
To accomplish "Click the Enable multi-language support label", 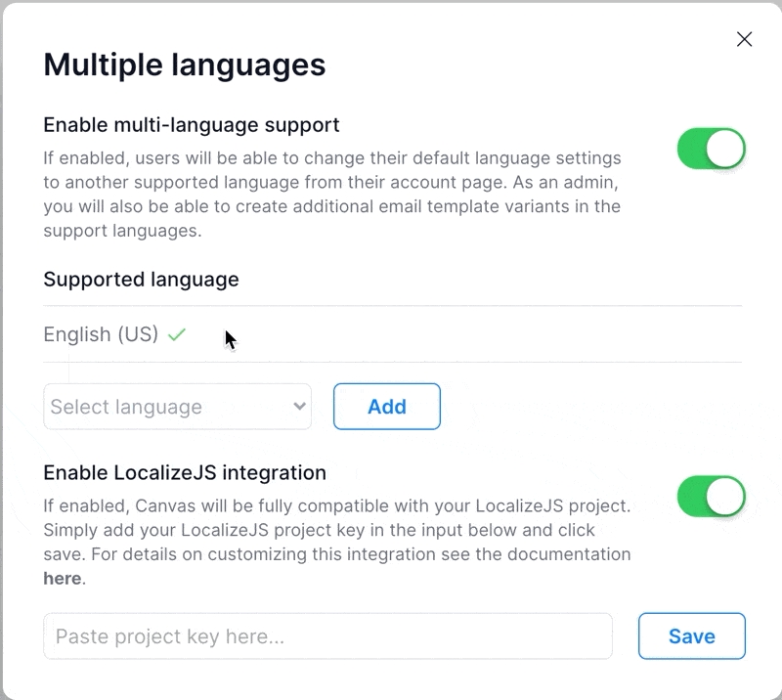I will pos(192,125).
